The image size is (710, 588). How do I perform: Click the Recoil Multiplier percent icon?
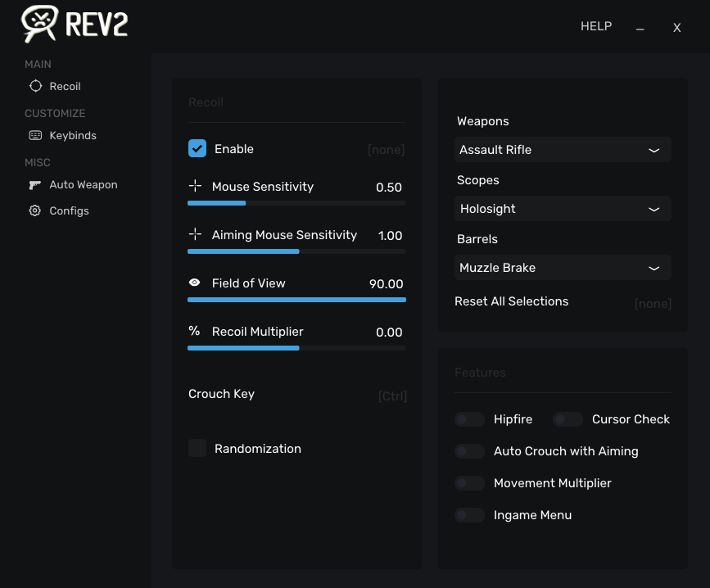tap(194, 330)
